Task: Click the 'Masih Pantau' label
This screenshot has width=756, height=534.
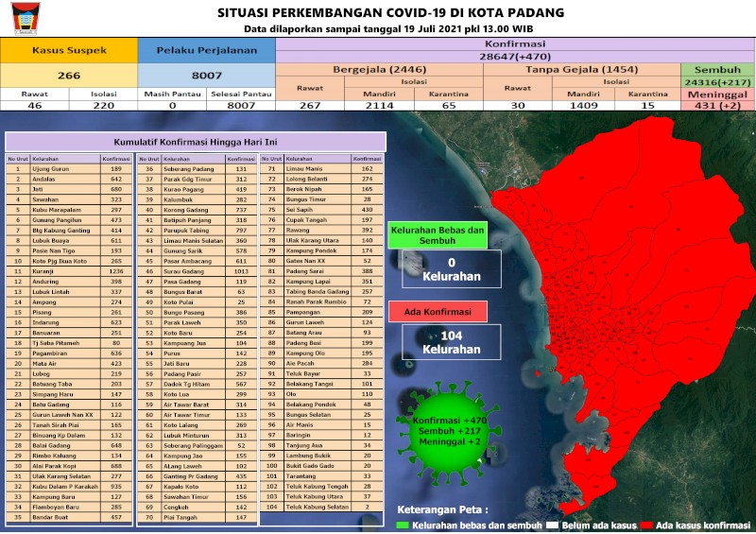Action: [x=172, y=94]
